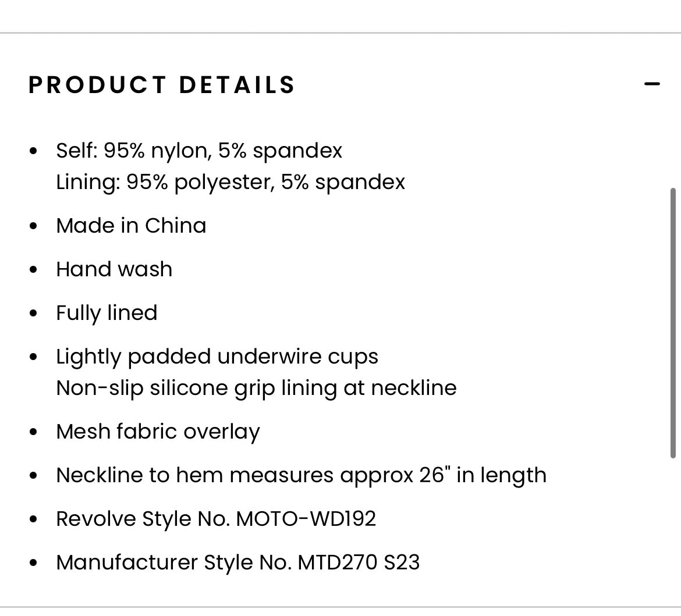Click the MTD270 S23 manufacturer style code
The height and width of the screenshot is (616, 681).
(x=359, y=562)
